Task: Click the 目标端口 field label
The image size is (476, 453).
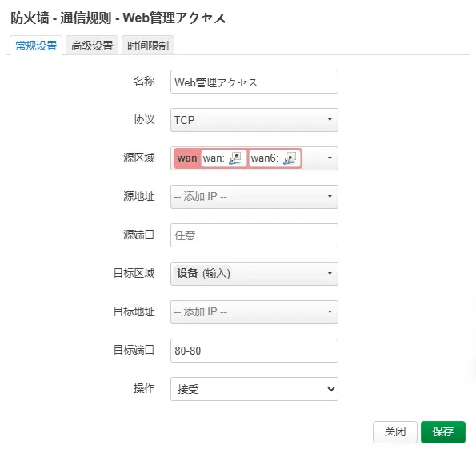Action: 134,350
